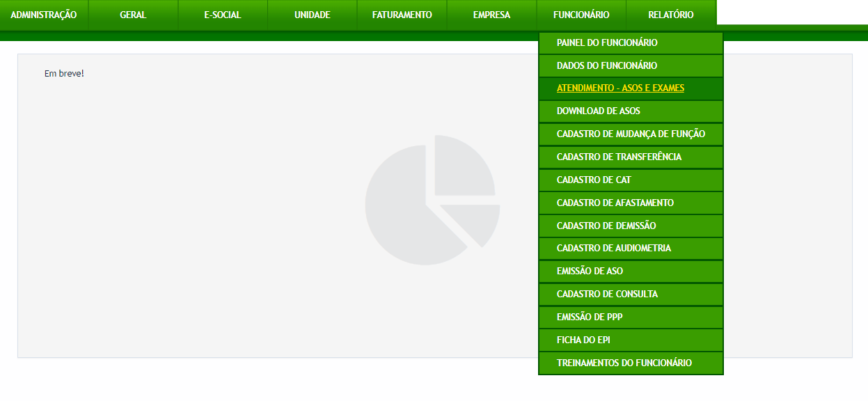Click the pie chart placeholder image
868x401 pixels.
click(x=432, y=200)
